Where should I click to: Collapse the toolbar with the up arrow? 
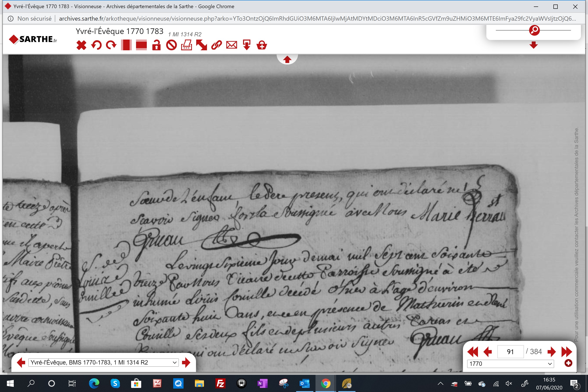[287, 60]
